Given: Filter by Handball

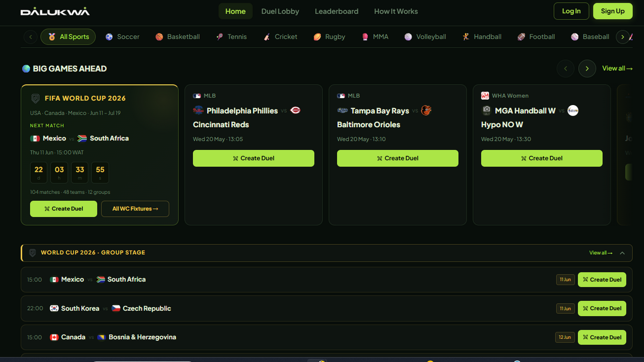Looking at the screenshot, I should (x=481, y=37).
